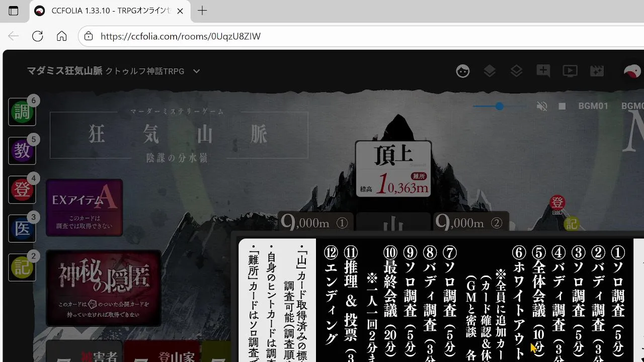Close the CCFOLIA browser tab

181,11
